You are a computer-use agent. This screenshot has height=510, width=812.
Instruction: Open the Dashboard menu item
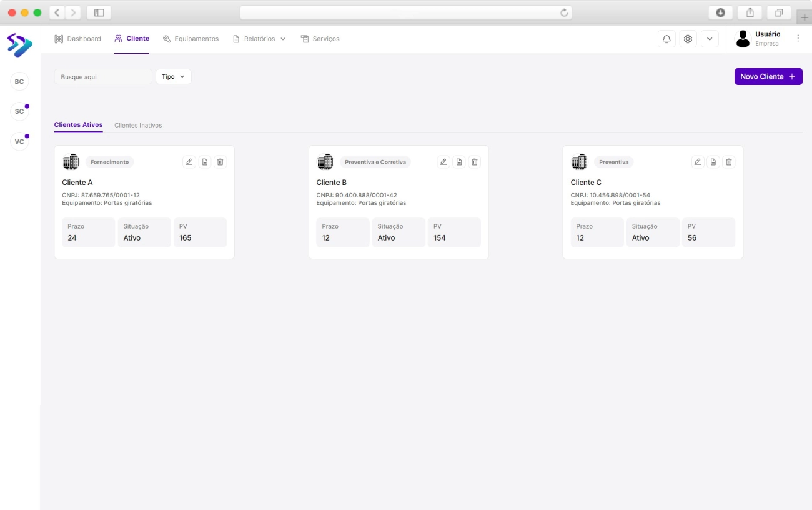coord(78,39)
